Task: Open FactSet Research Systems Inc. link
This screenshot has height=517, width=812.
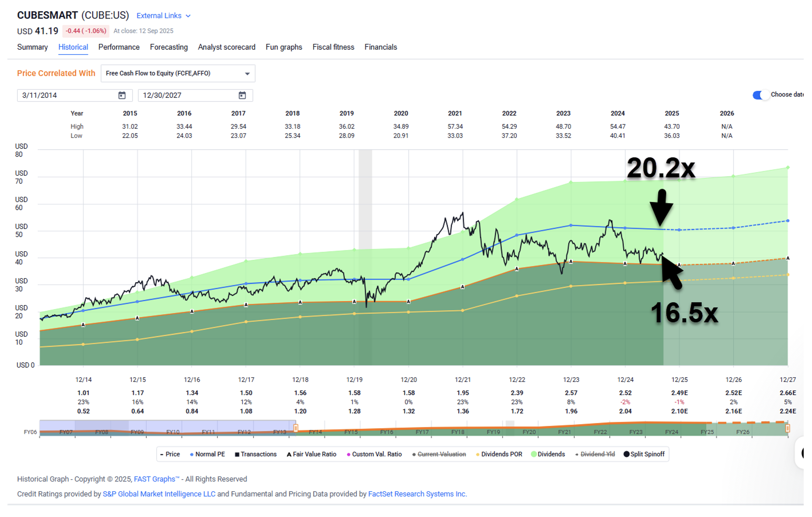Action: coord(417,494)
